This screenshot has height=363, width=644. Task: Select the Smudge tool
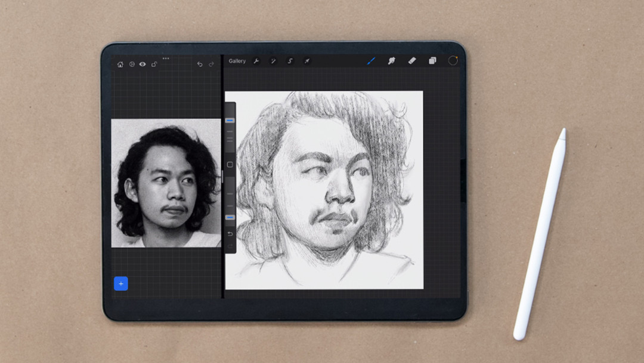[x=391, y=60]
